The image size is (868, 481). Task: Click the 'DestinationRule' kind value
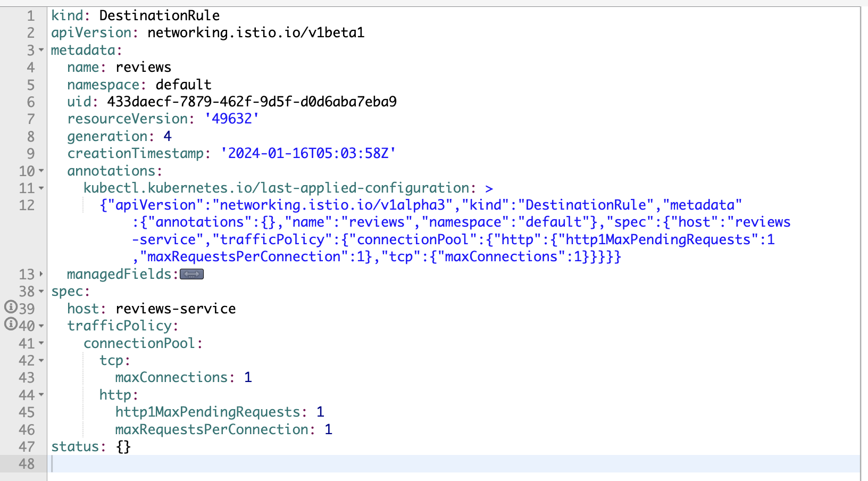tap(159, 15)
